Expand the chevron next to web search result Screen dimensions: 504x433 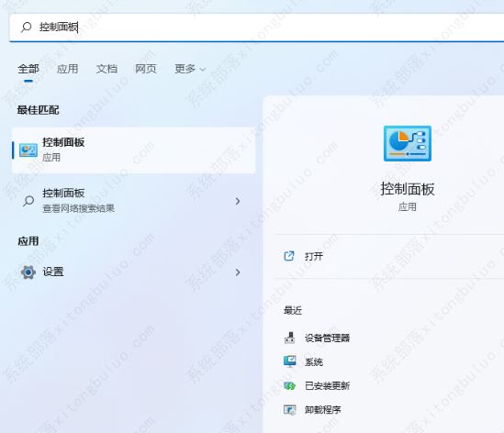coord(238,201)
